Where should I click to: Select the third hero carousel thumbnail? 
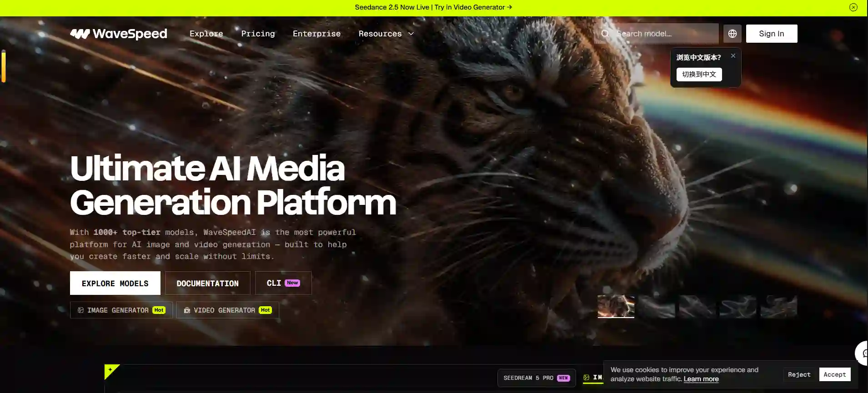coord(697,306)
